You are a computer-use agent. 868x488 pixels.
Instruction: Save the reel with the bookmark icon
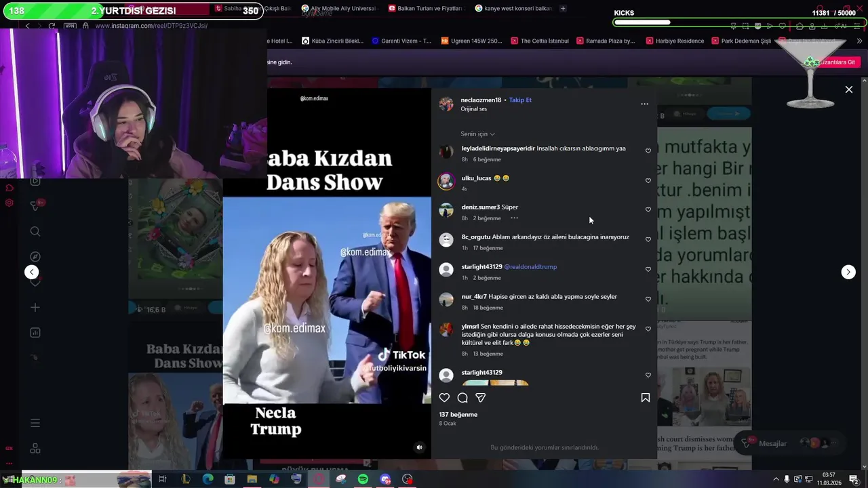pos(646,398)
